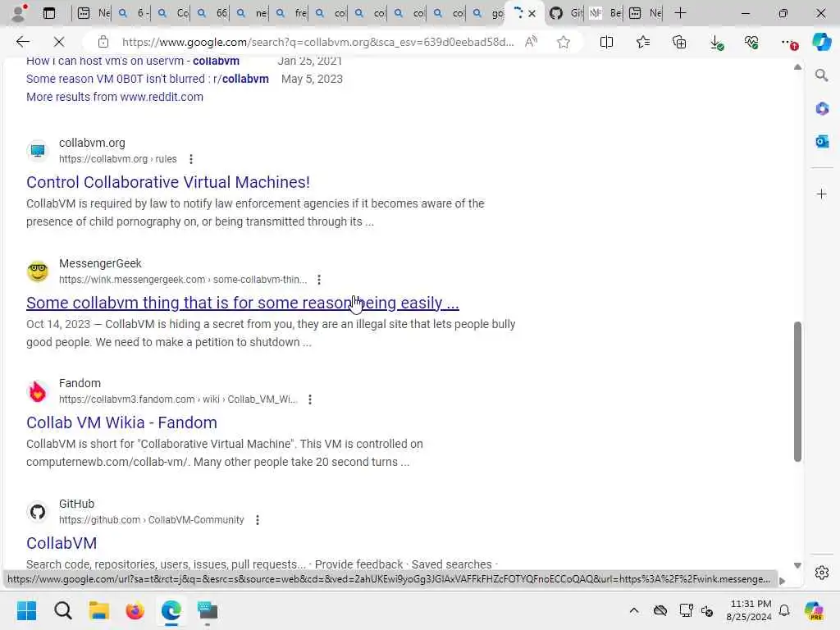840x630 pixels.
Task: Go back to the previous page
Action: coord(22,42)
